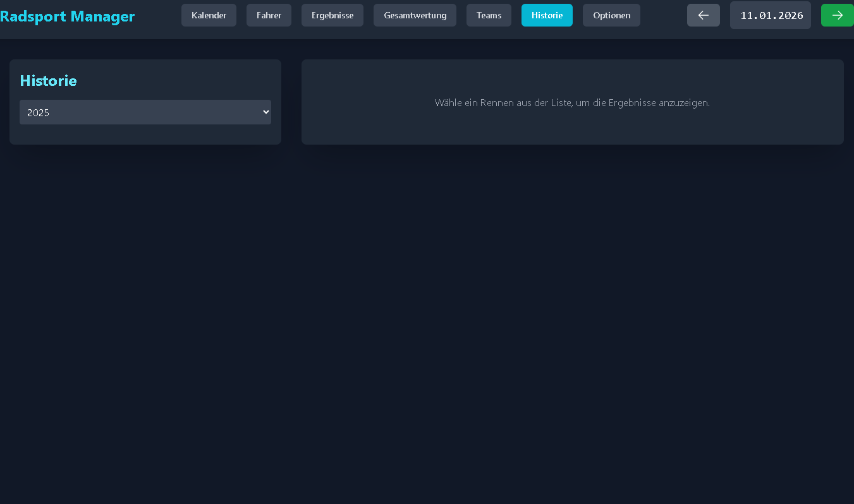854x504 pixels.
Task: Click the header gap between Optionen and back arrow
Action: (664, 15)
